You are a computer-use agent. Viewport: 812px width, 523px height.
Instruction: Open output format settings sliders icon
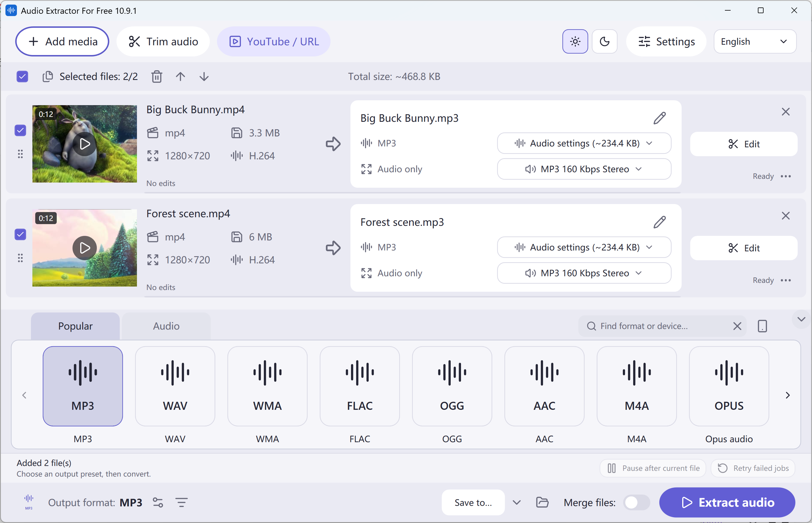158,502
